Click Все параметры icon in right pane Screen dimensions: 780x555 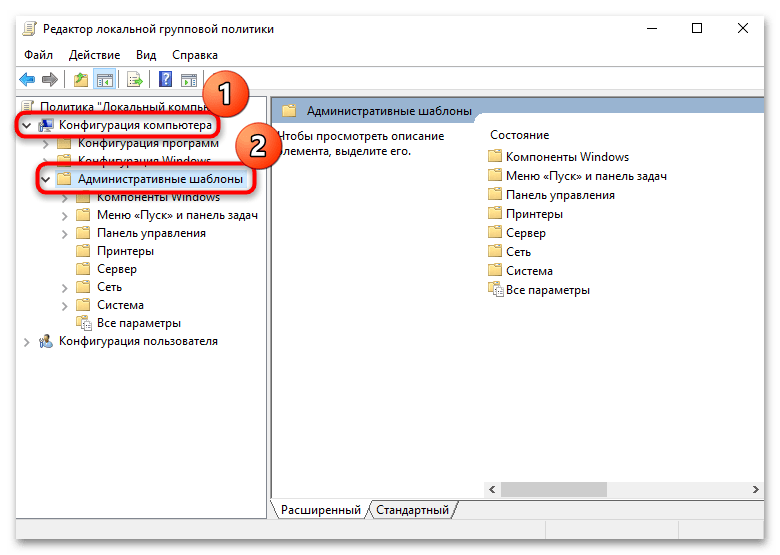pyautogui.click(x=495, y=289)
